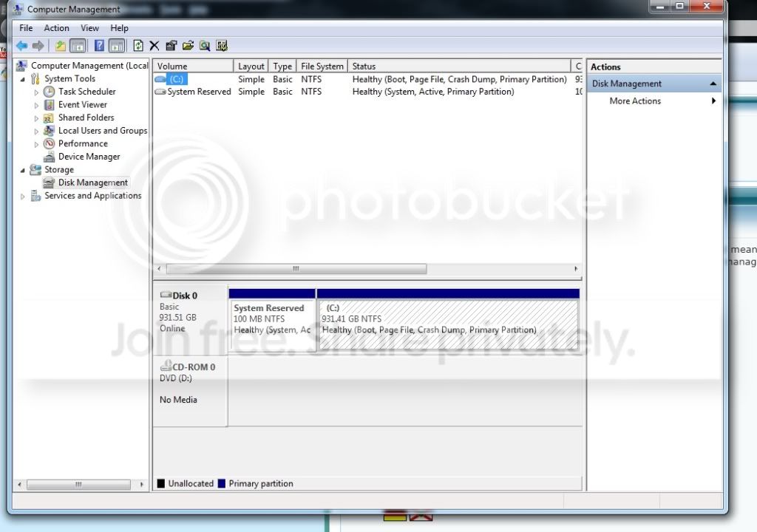Click the Primary partition legend color swatch
This screenshot has width=757, height=532.
point(222,483)
